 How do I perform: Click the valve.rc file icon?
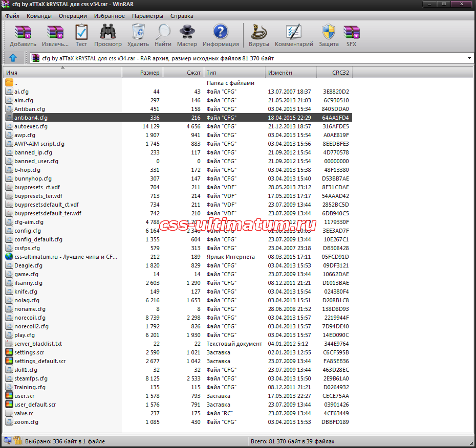click(9, 413)
